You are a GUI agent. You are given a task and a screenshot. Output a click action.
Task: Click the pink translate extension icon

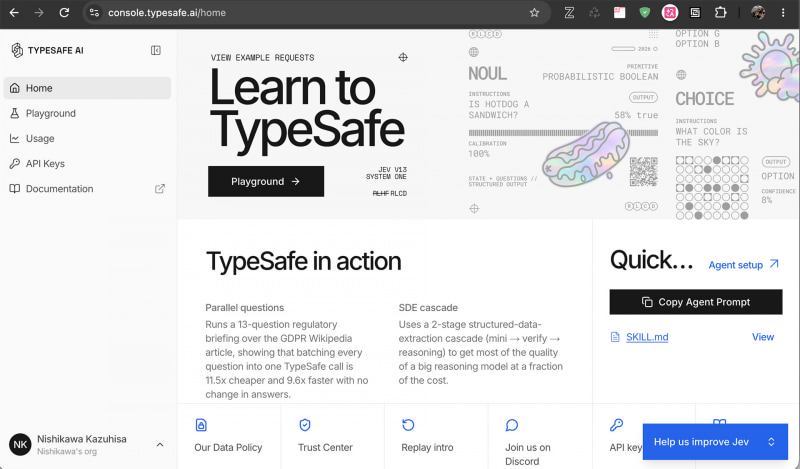point(670,13)
